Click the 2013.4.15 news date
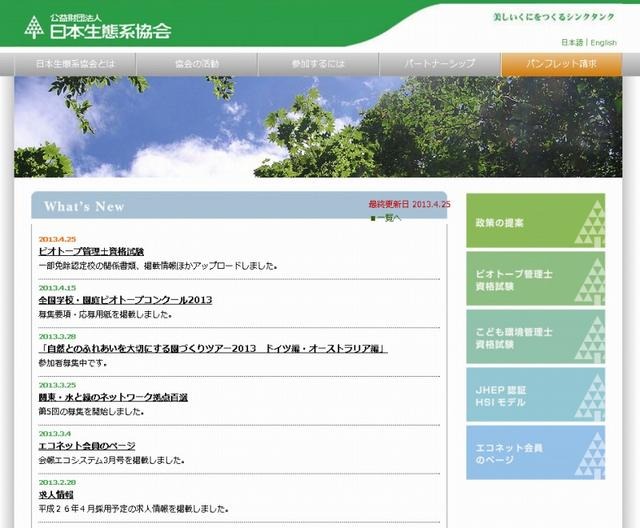 pyautogui.click(x=58, y=288)
